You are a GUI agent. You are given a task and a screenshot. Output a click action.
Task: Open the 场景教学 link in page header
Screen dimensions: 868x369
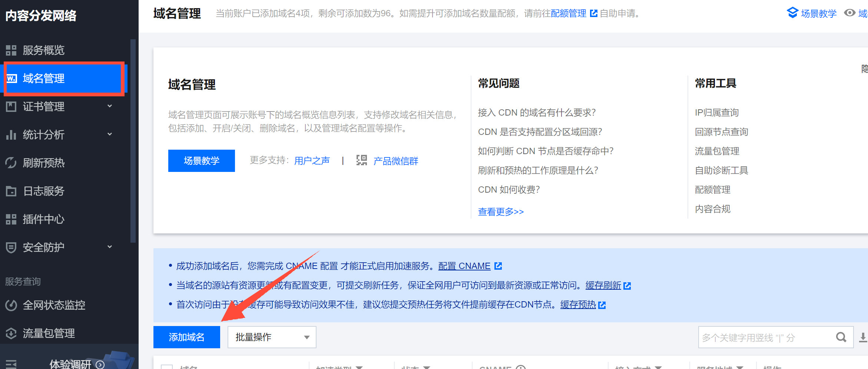[819, 14]
